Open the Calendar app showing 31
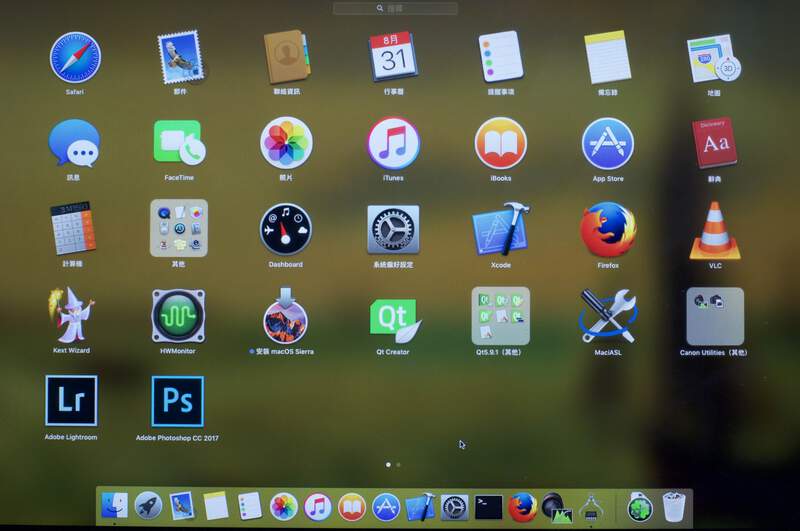Viewport: 800px width, 531px height. coord(393,57)
